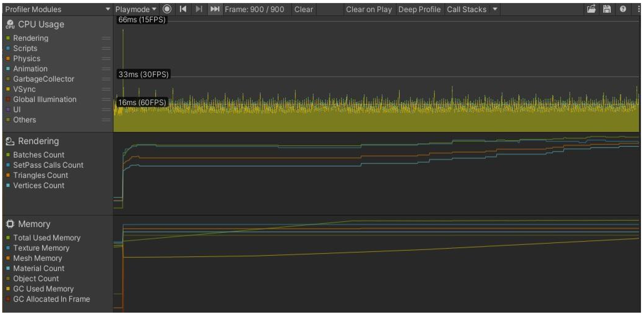Viewport: 644px width, 316px height.
Task: Click the 16ms (60FPS) chart label
Action: pyautogui.click(x=142, y=102)
